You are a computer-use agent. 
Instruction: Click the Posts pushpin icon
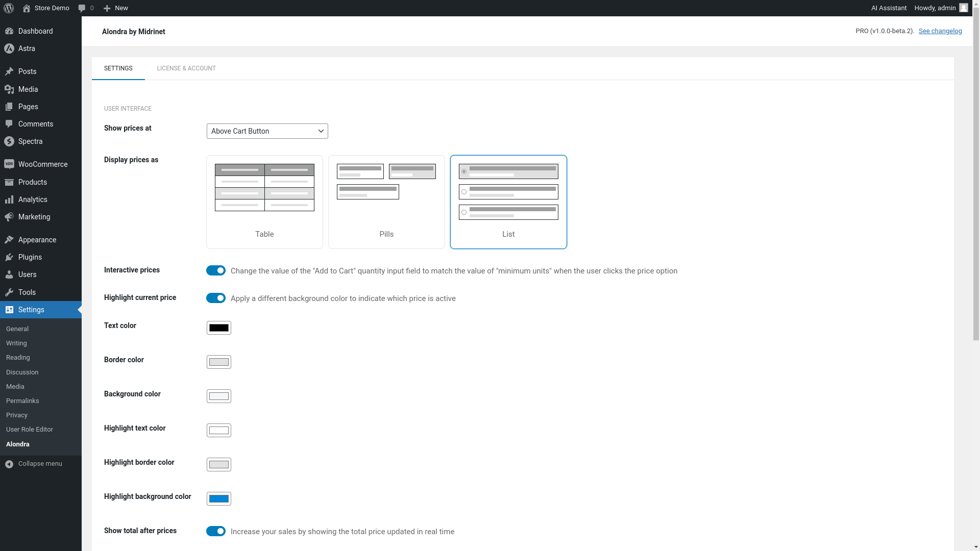click(x=9, y=71)
